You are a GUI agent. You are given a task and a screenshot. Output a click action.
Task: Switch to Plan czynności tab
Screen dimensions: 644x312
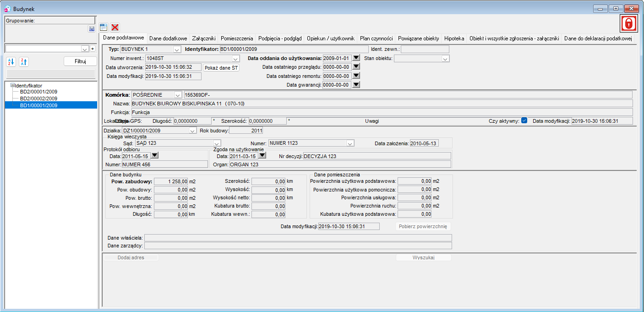(377, 38)
